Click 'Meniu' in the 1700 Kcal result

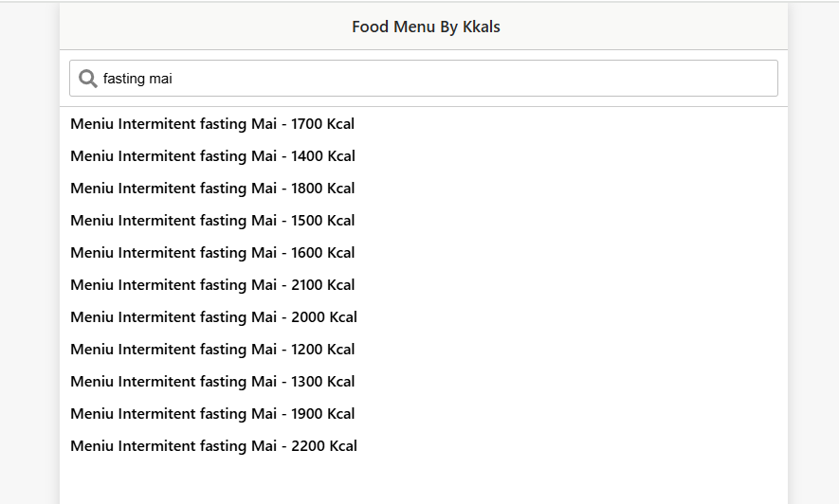point(92,124)
